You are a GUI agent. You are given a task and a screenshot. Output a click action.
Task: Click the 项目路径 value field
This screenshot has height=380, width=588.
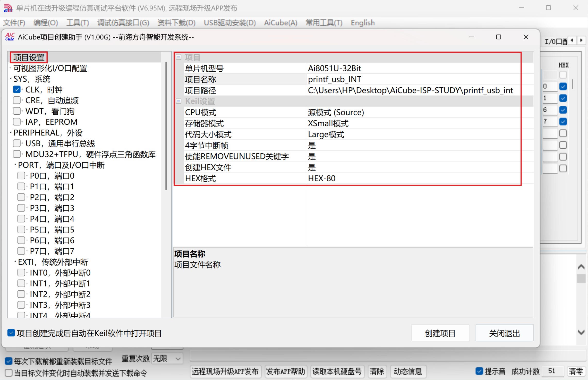(x=420, y=90)
